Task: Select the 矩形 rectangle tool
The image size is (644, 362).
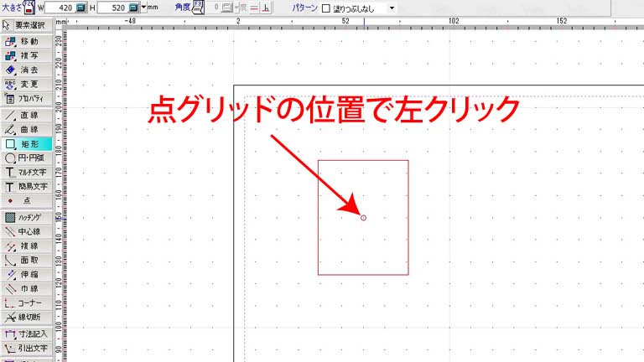Action: click(27, 144)
